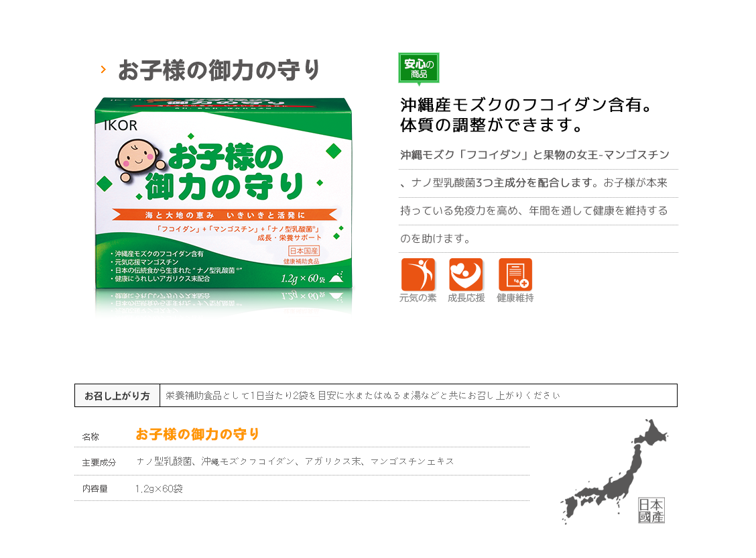The height and width of the screenshot is (558, 756).
Task: Click the 日本國産 stamp label
Action: coord(651,511)
